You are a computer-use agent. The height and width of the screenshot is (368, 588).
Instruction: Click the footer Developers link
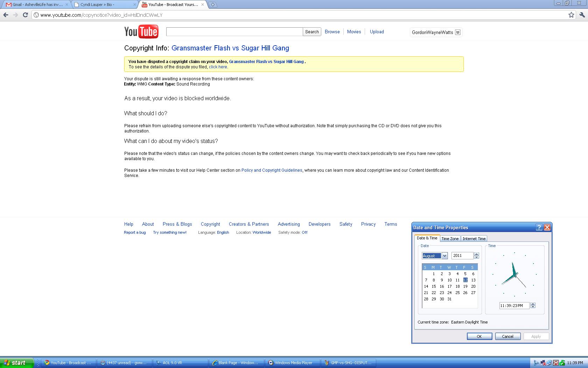pos(320,224)
